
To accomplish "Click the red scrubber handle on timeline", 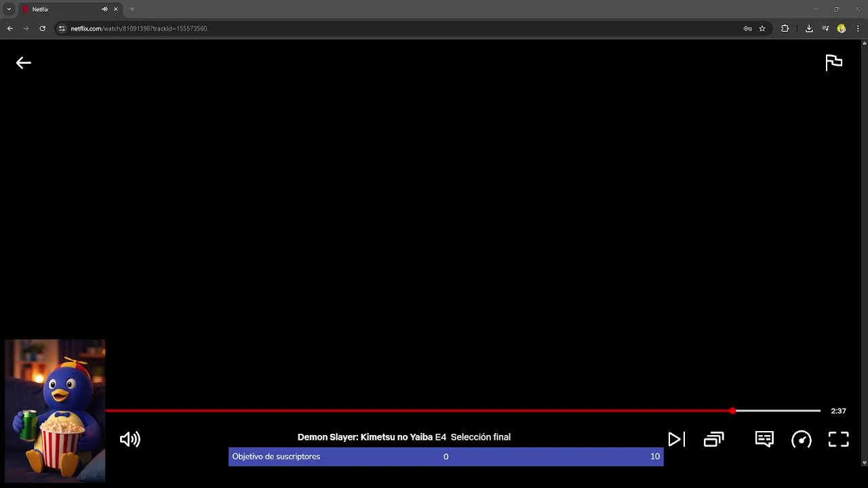I will (733, 411).
